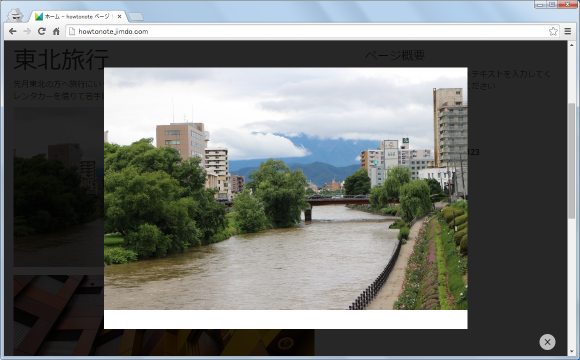580x360 pixels.
Task: Click the incognito spy icon
Action: pos(15,15)
